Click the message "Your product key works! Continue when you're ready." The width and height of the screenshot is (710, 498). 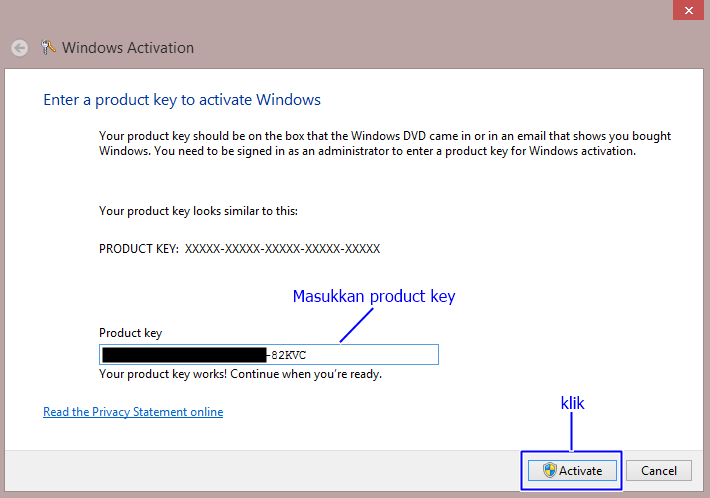click(x=240, y=374)
